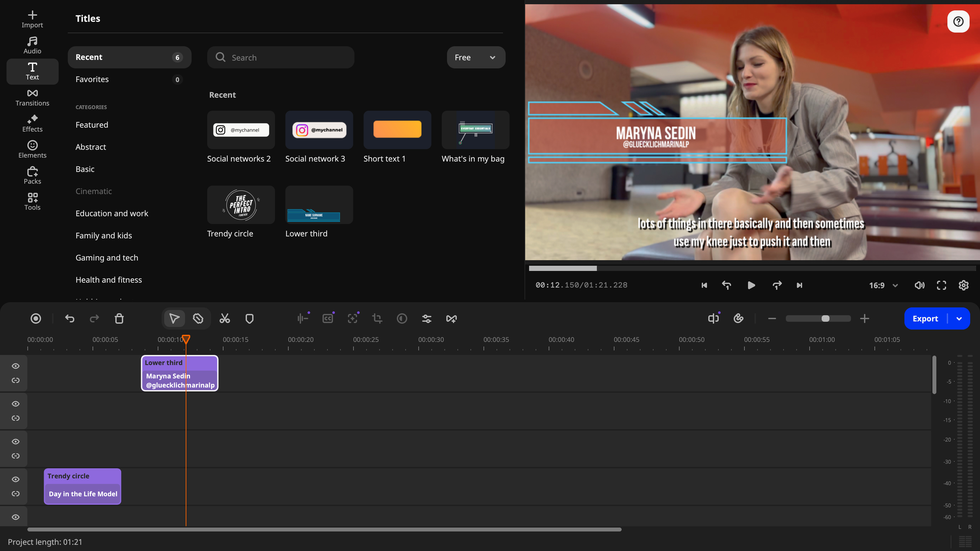Screen dimensions: 980x551
Task: Click the spiral icon next to zoom controls
Action: pyautogui.click(x=738, y=318)
